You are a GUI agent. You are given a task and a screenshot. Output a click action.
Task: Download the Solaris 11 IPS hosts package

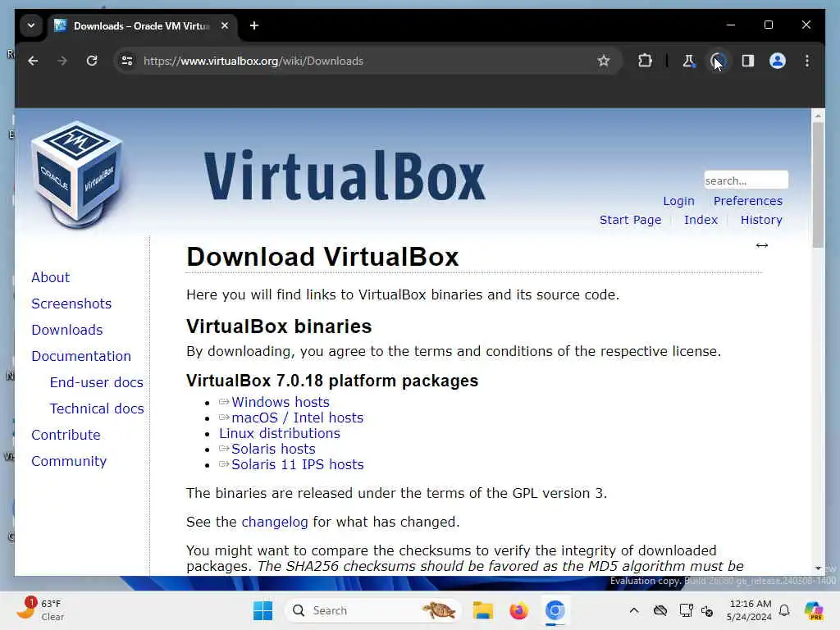297,464
